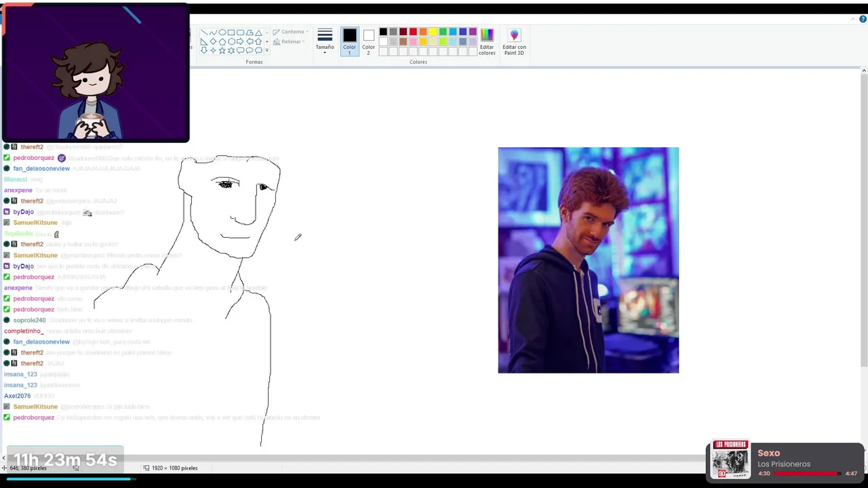The height and width of the screenshot is (488, 868).
Task: Select the Right triangle shape
Action: (204, 41)
